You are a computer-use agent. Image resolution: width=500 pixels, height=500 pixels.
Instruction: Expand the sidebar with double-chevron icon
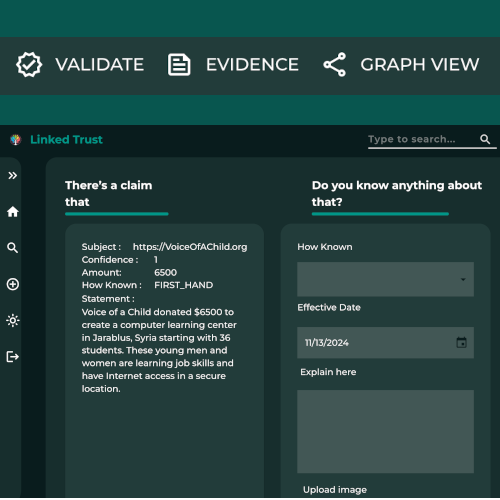pyautogui.click(x=13, y=175)
